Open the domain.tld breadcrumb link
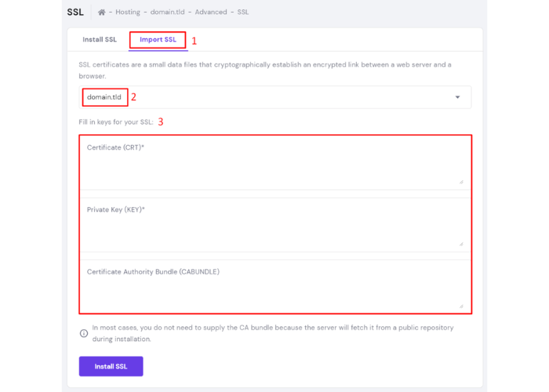This screenshot has height=392, width=549. pyautogui.click(x=166, y=13)
